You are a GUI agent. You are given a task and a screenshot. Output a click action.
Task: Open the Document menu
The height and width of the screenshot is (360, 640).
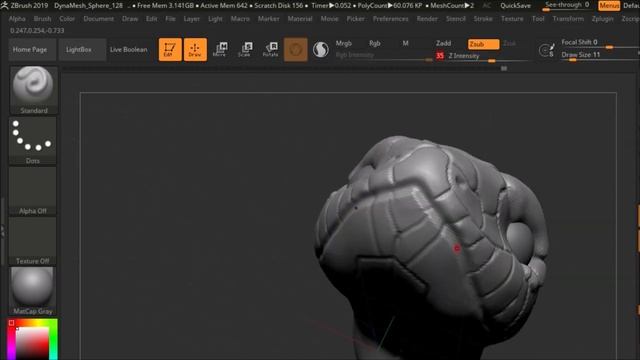[x=98, y=19]
